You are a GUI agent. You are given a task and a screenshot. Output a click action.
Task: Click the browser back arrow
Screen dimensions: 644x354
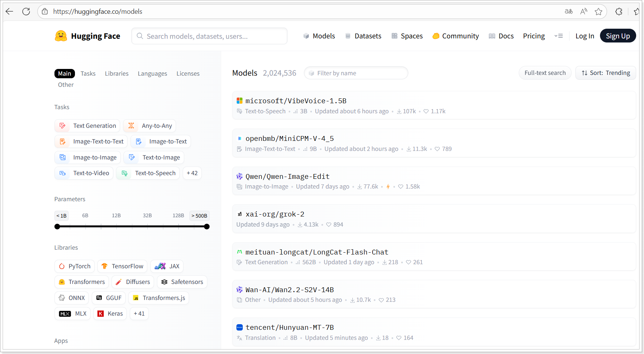click(10, 12)
